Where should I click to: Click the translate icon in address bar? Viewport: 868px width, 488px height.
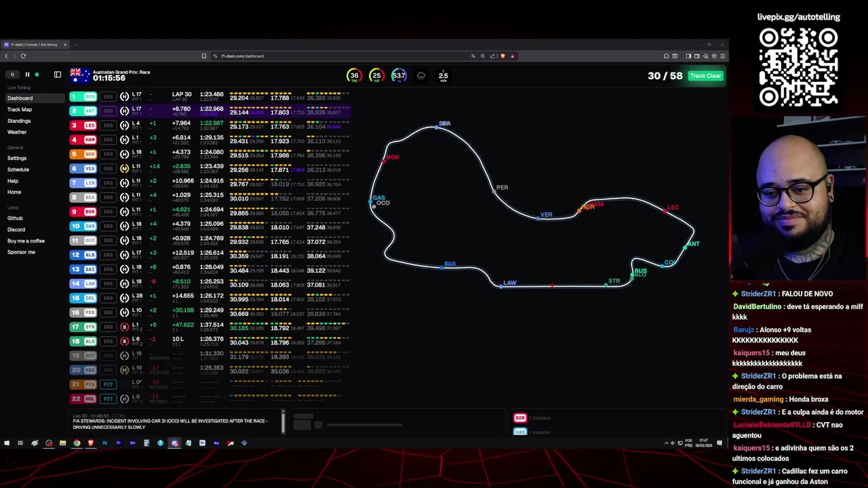click(x=473, y=56)
